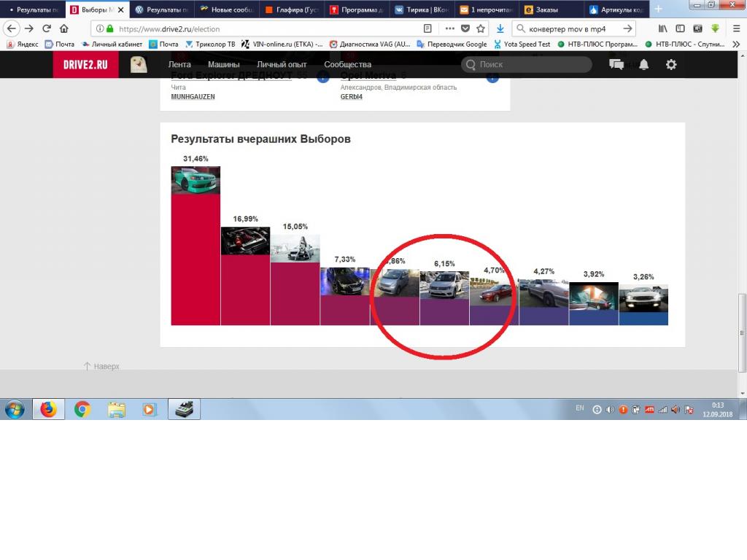Open the car thumbnail with 3,92%

tap(594, 296)
